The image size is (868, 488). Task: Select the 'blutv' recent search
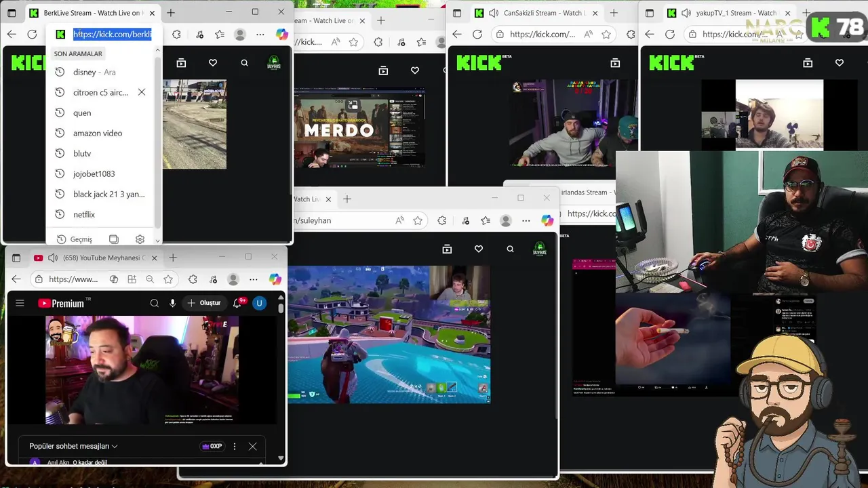102,153
